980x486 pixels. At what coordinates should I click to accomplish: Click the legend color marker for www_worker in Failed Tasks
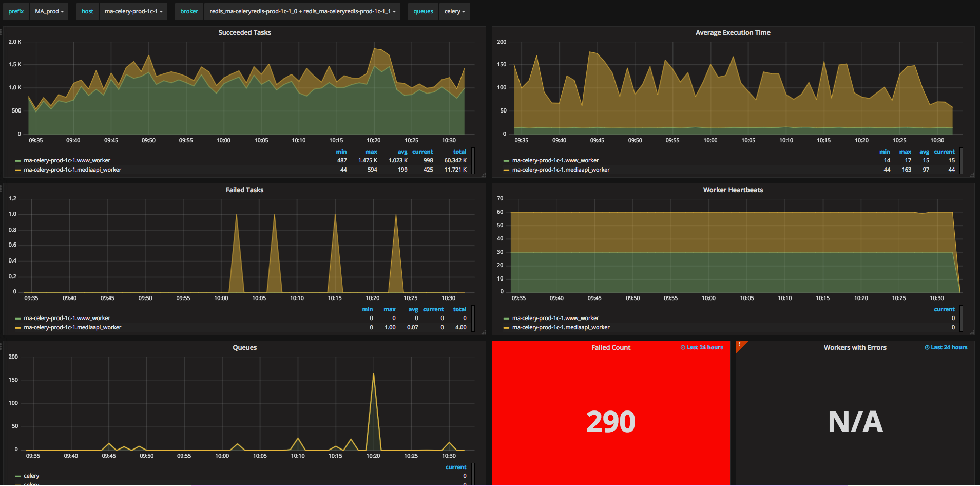pyautogui.click(x=18, y=318)
